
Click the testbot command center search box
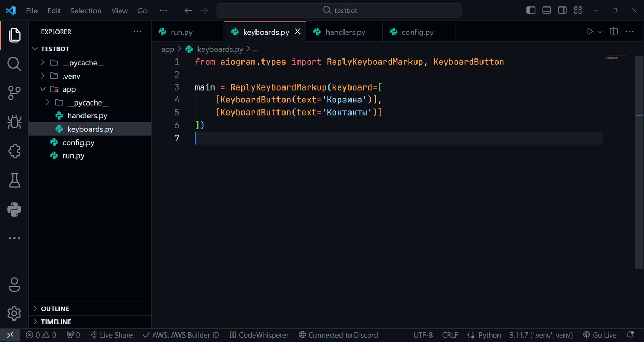(x=339, y=10)
